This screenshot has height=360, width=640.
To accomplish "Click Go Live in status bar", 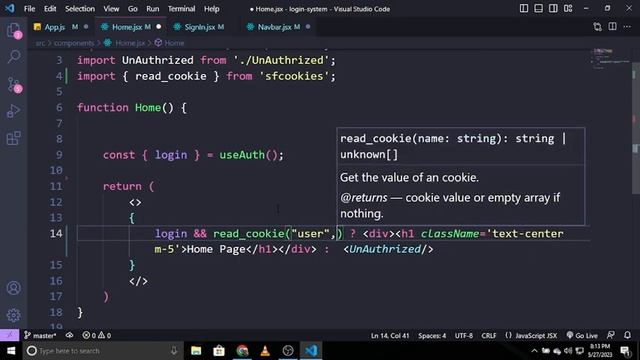I will pyautogui.click(x=582, y=336).
